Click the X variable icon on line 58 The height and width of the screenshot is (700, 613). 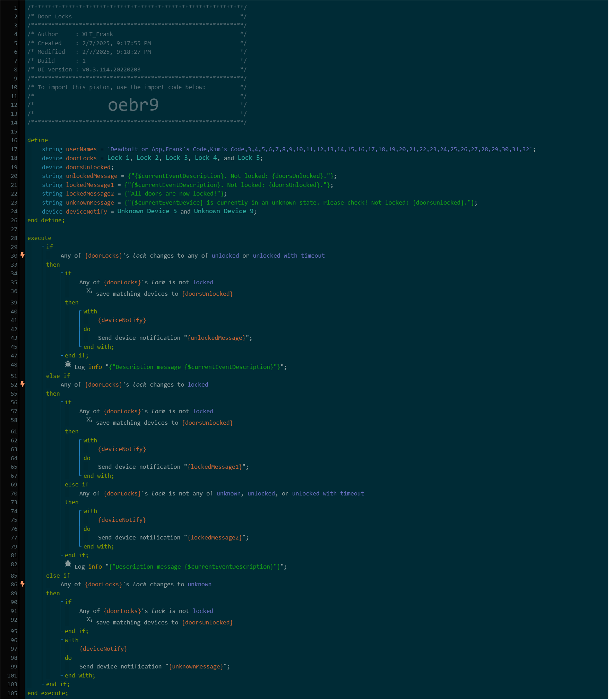pos(89,420)
